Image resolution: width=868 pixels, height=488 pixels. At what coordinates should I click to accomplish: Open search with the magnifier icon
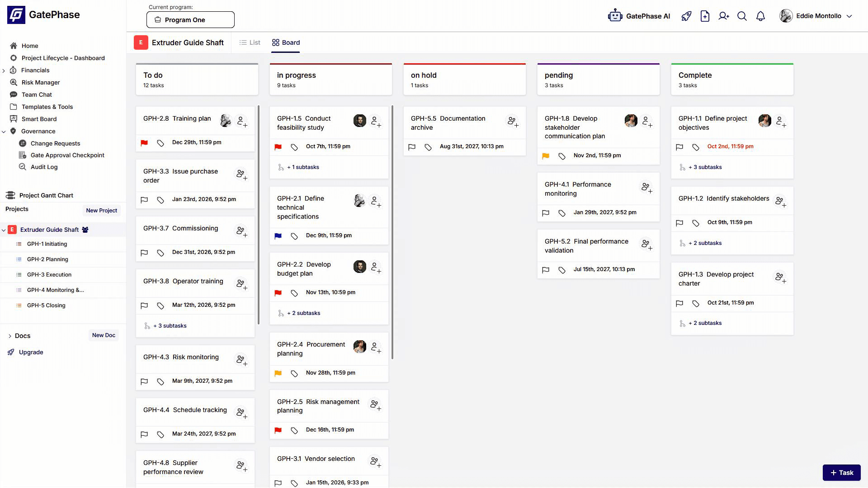(x=742, y=16)
